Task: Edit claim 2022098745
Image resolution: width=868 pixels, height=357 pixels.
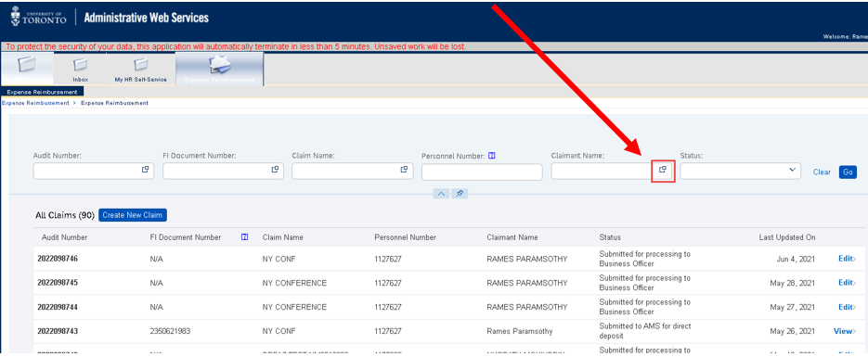Action: (847, 283)
